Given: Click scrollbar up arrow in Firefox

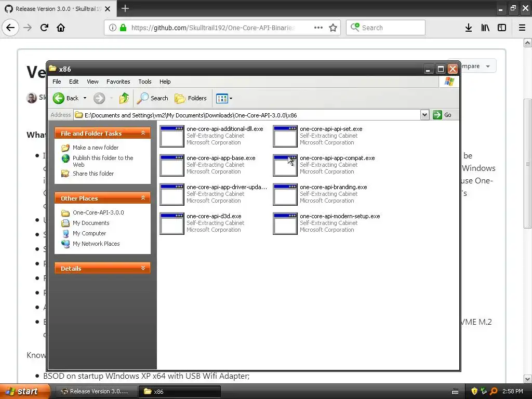Looking at the screenshot, I should tap(527, 43).
